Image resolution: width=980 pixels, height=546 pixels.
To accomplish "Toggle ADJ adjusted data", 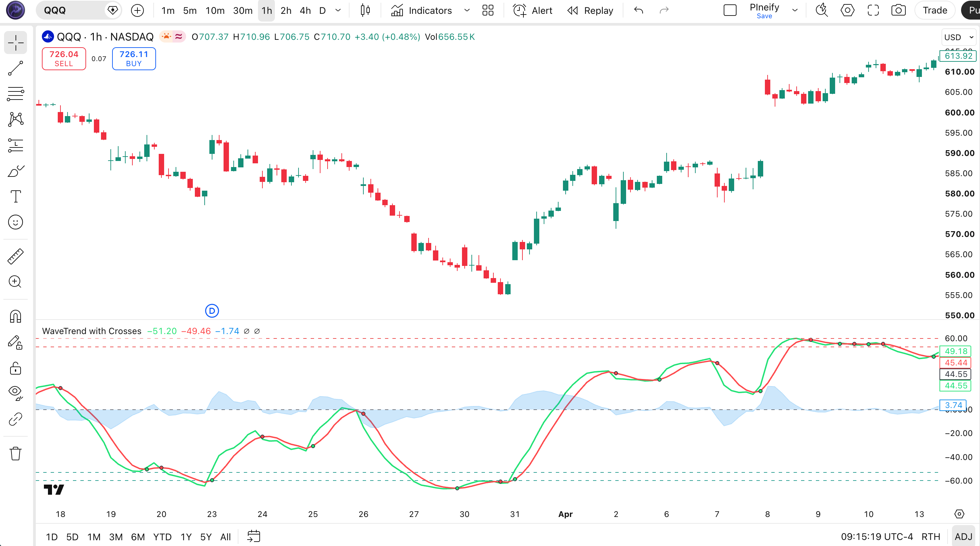I will pyautogui.click(x=963, y=537).
